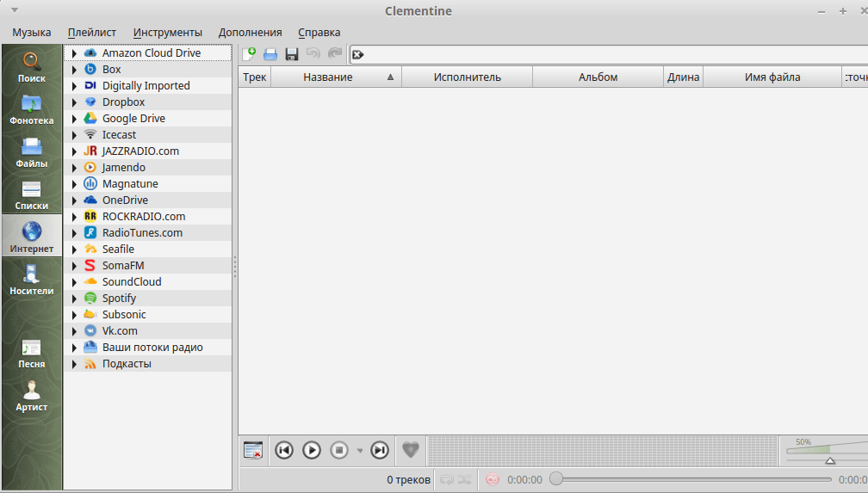Open the Файлы sidebar tab
The height and width of the screenshot is (493, 868).
tap(32, 152)
